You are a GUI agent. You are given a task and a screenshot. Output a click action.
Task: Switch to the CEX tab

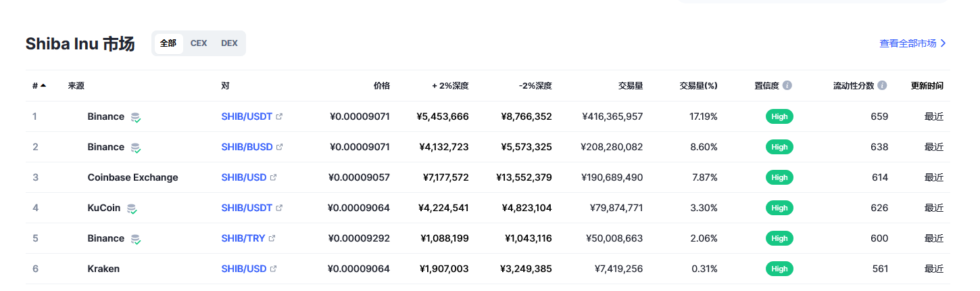[x=199, y=43]
